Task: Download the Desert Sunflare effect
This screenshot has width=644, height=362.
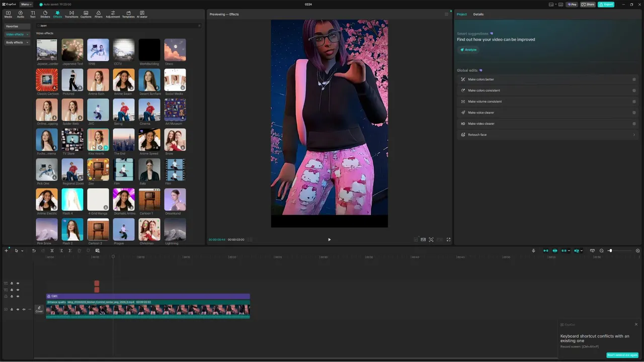Action: tap(157, 87)
